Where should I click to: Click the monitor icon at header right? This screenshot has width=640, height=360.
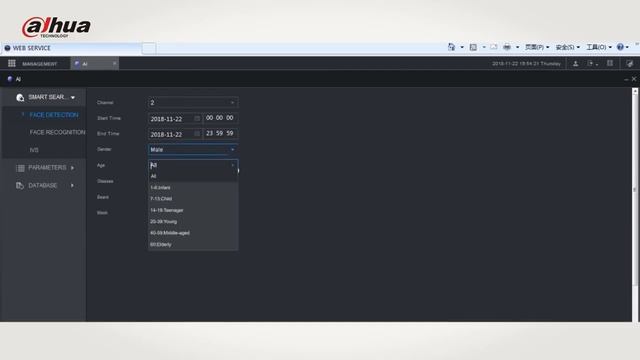629,63
